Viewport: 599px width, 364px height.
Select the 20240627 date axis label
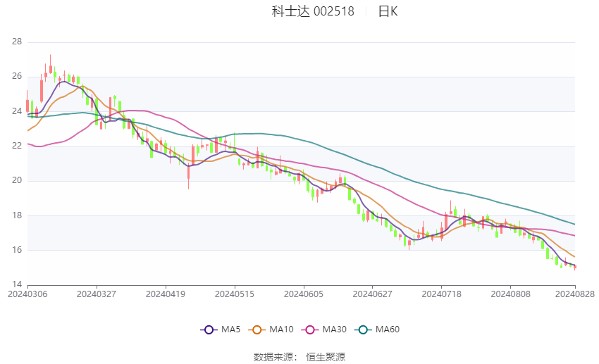point(373,294)
